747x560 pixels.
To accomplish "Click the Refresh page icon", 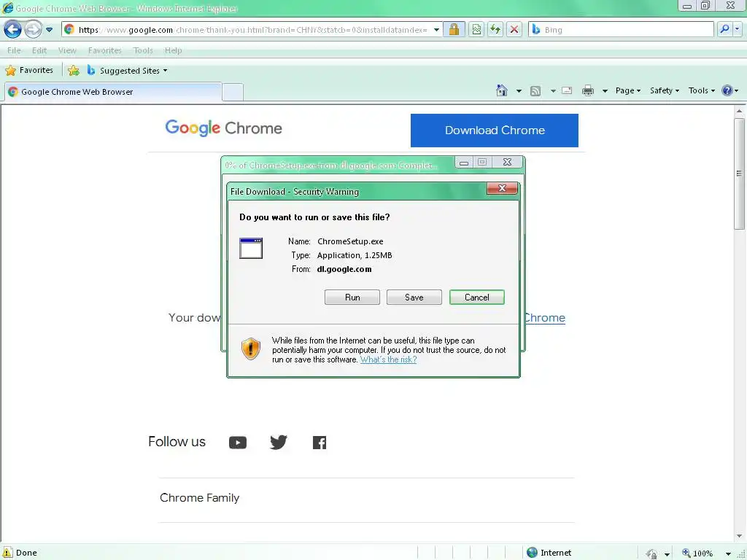I will point(495,29).
